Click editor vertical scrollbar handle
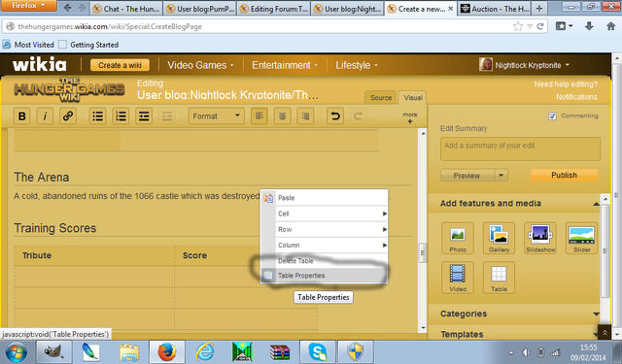Screen dimensions: 622x364 click(x=423, y=252)
